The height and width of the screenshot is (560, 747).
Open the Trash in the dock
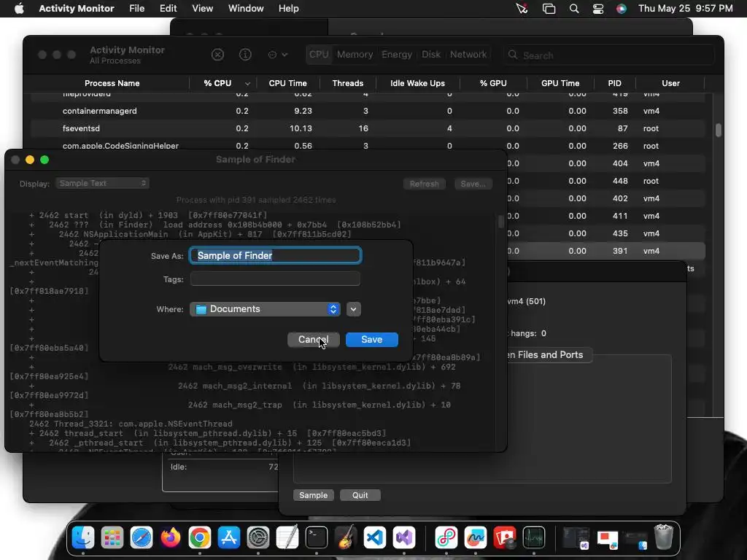click(664, 538)
